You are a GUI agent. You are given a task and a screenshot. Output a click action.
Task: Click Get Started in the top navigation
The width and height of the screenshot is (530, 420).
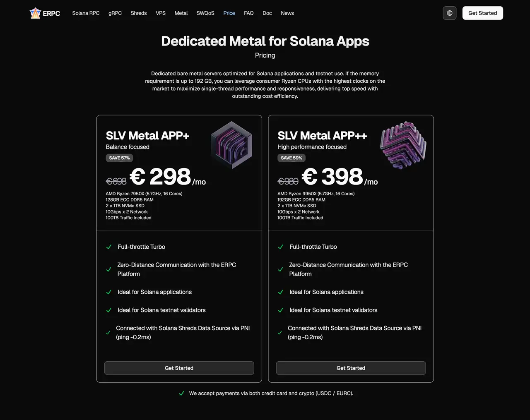point(482,13)
